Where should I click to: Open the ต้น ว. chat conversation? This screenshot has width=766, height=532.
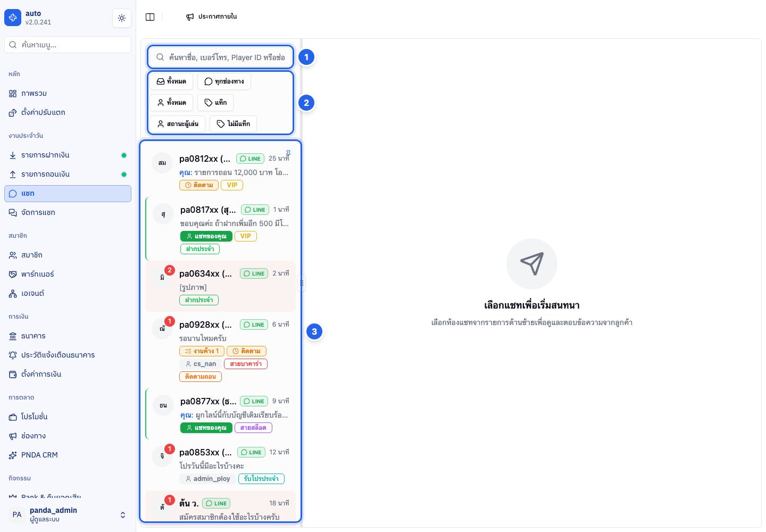220,506
